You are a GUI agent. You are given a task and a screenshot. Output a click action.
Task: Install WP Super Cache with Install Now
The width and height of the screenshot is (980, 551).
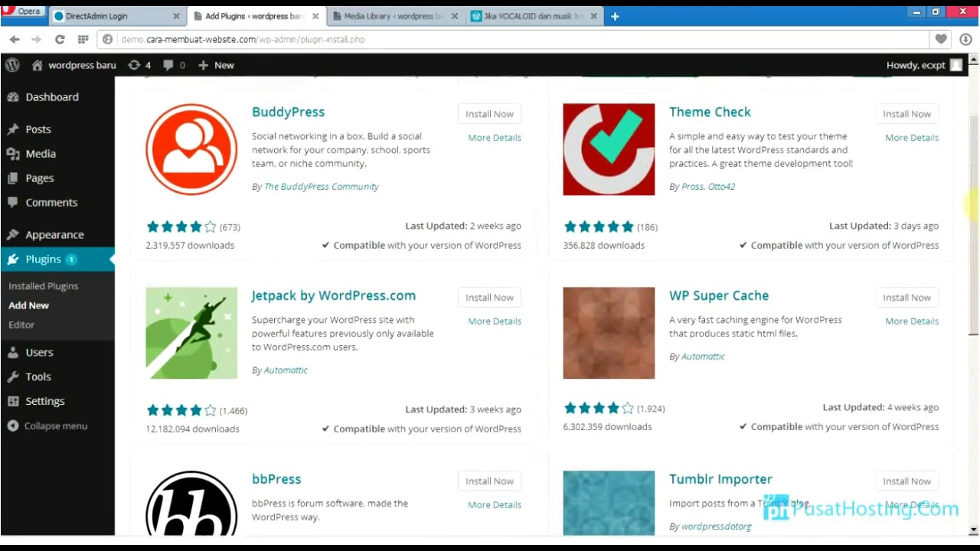pyautogui.click(x=906, y=298)
